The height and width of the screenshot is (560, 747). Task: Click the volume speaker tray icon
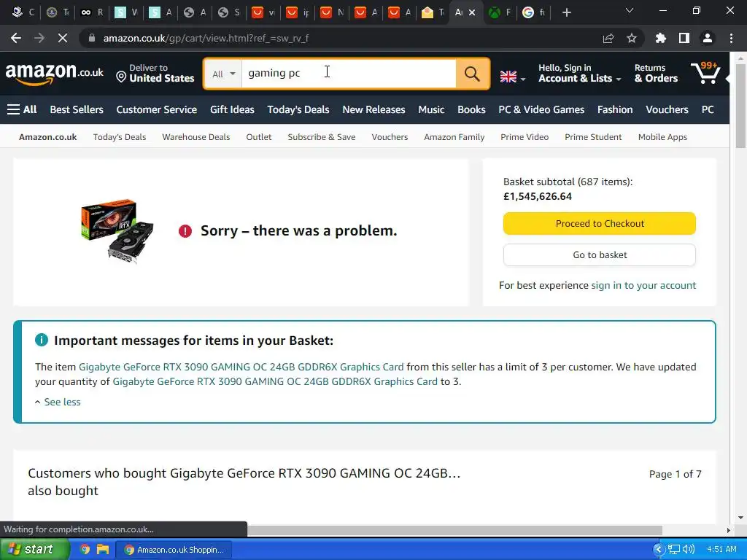click(x=689, y=550)
